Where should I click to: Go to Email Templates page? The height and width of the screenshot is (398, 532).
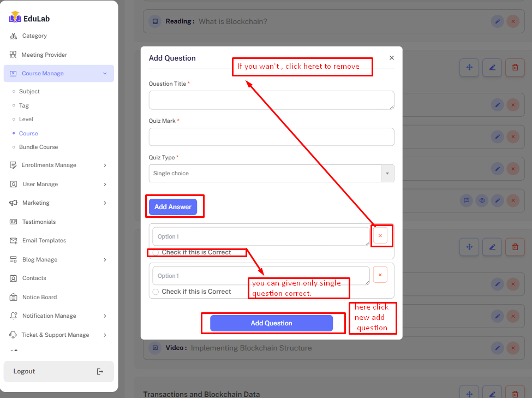tap(44, 240)
